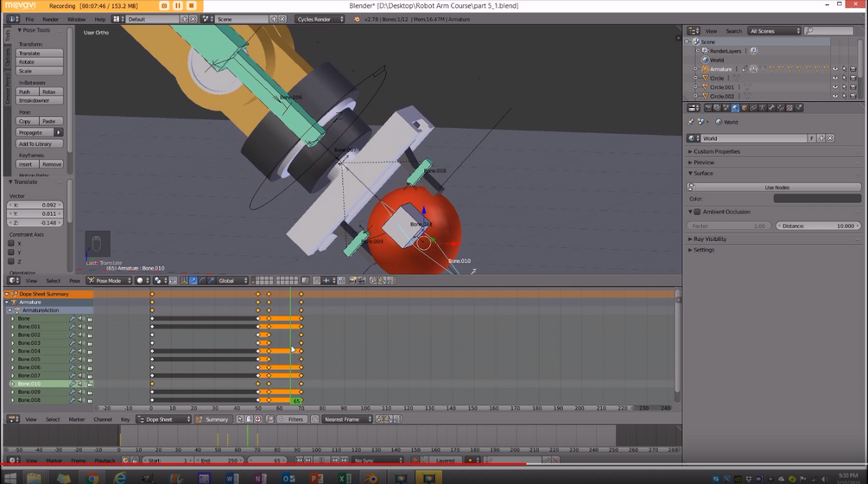868x484 pixels.
Task: Open the Texture properties tab icon
Action: (x=789, y=108)
